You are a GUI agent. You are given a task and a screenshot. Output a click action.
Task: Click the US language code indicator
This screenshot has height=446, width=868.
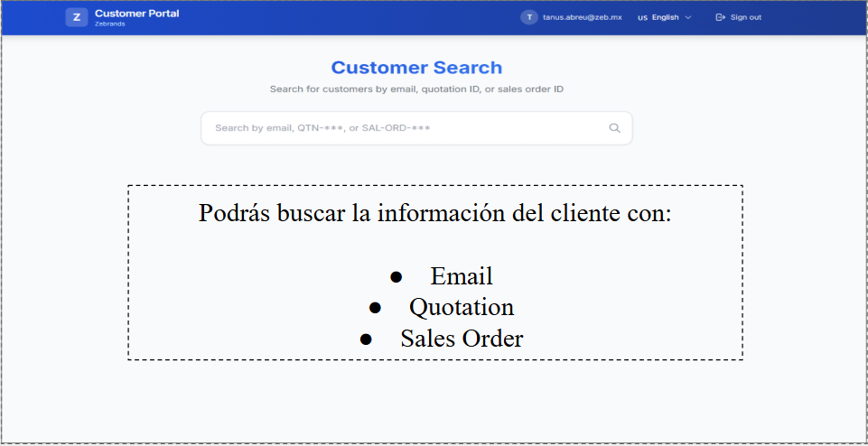[642, 17]
